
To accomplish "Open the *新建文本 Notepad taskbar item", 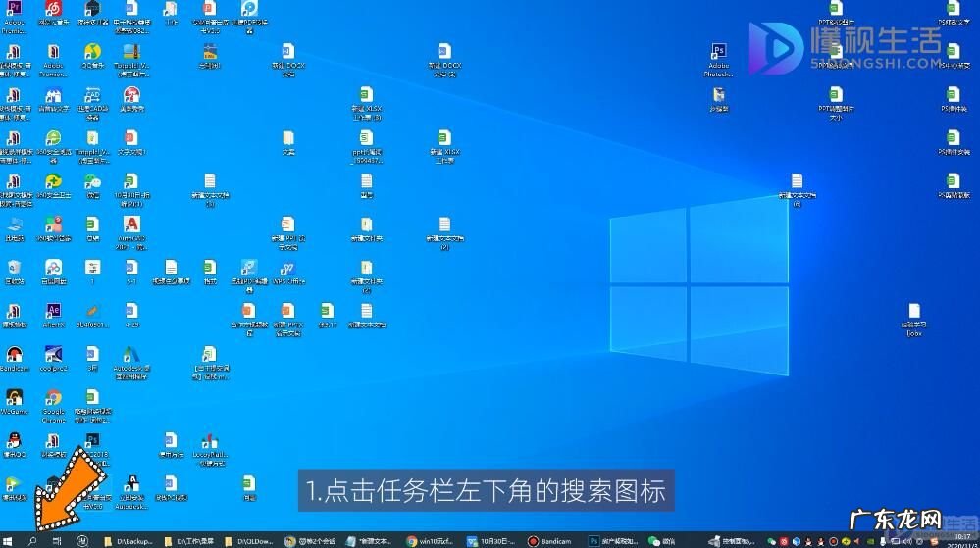I will [x=370, y=541].
